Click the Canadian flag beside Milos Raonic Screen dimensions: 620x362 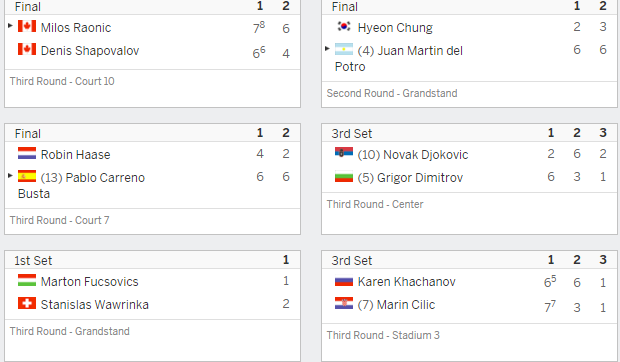tap(27, 26)
